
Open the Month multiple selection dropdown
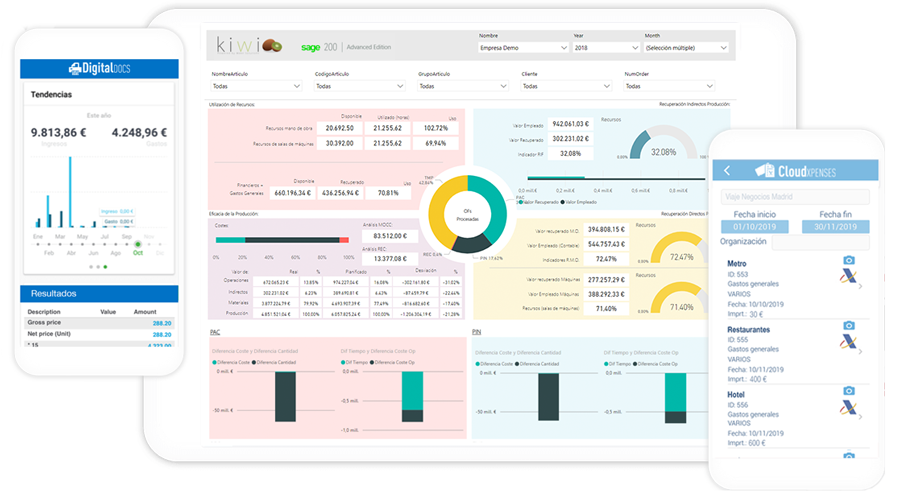pos(685,47)
